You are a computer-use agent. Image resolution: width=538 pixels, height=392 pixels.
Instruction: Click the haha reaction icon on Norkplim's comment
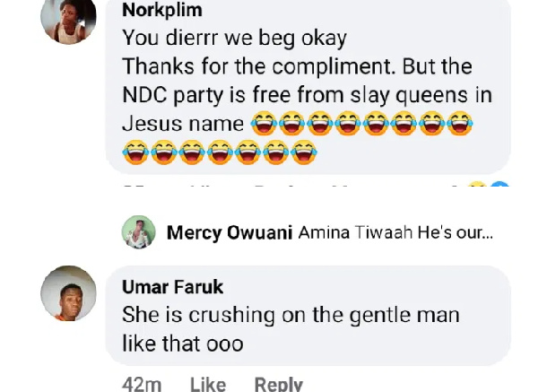coord(478,187)
